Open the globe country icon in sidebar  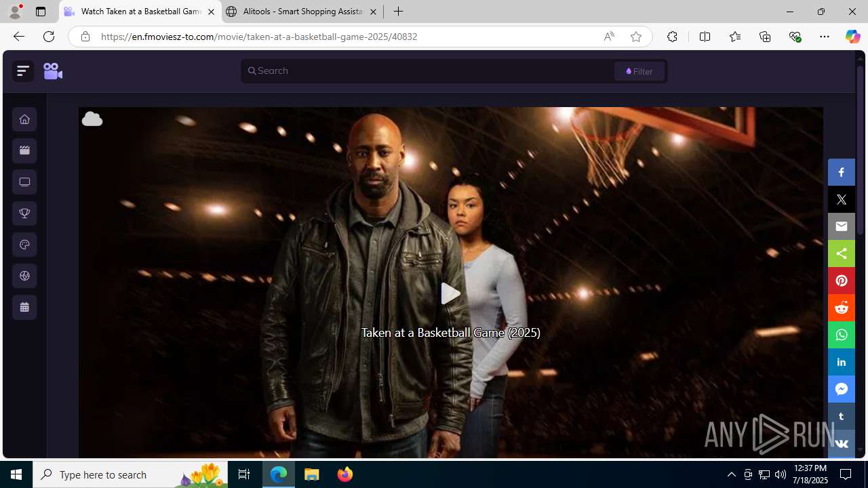(24, 276)
